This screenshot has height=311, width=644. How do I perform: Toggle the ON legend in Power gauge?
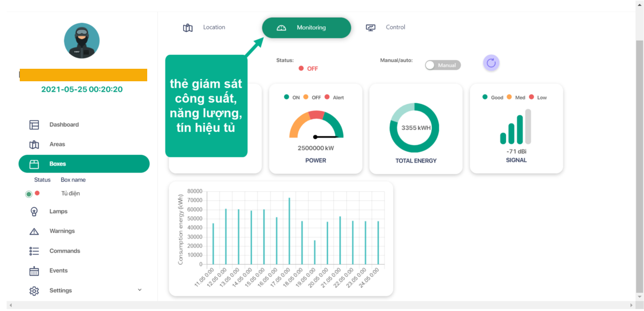[x=287, y=97]
